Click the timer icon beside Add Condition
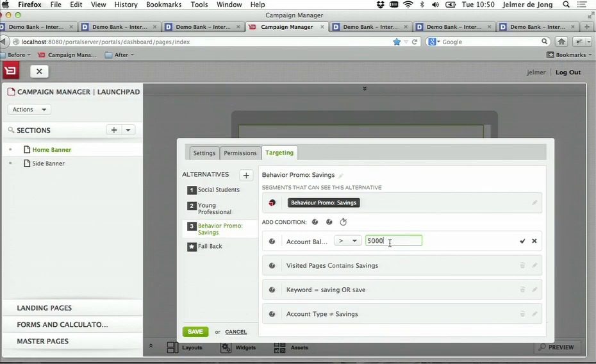The height and width of the screenshot is (364, 596). coord(343,222)
